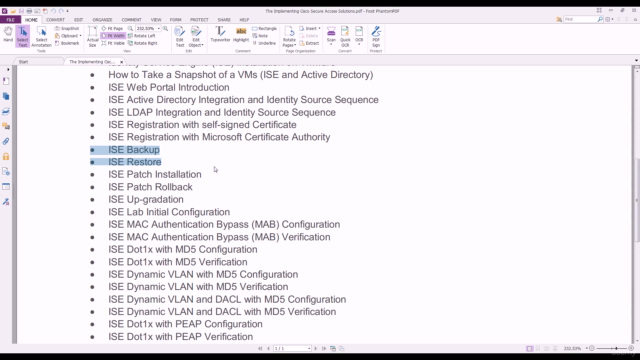
Task: Open the FILE menu
Action: [x=10, y=20]
